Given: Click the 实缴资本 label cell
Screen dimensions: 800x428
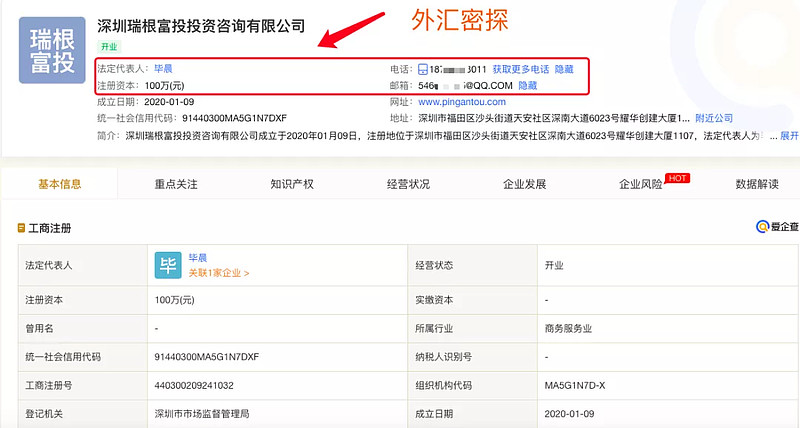Looking at the screenshot, I should [472, 300].
